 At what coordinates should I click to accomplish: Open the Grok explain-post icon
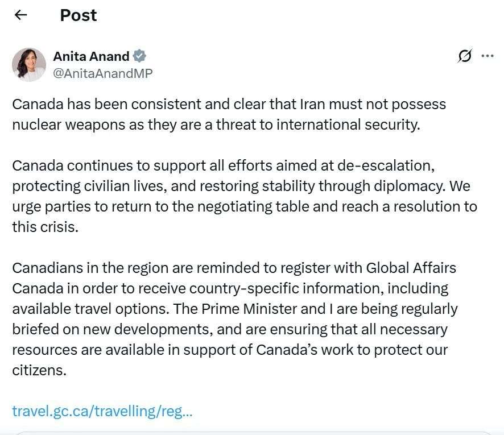click(465, 56)
